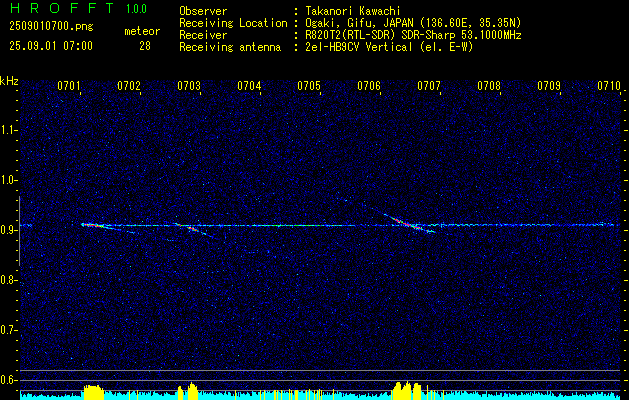The image size is (629, 400).
Task: Click the 1.0 kHz axis label
Action: coord(8,180)
